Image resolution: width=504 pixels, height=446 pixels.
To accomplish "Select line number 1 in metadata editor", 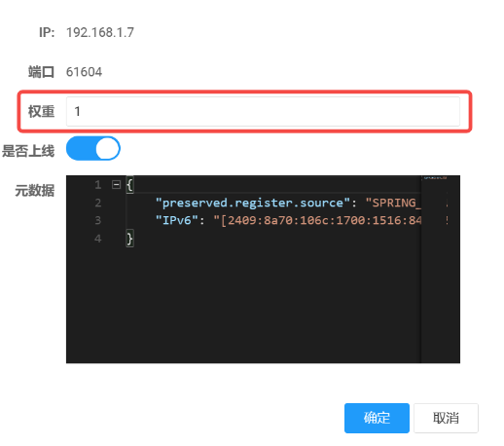I will [98, 185].
